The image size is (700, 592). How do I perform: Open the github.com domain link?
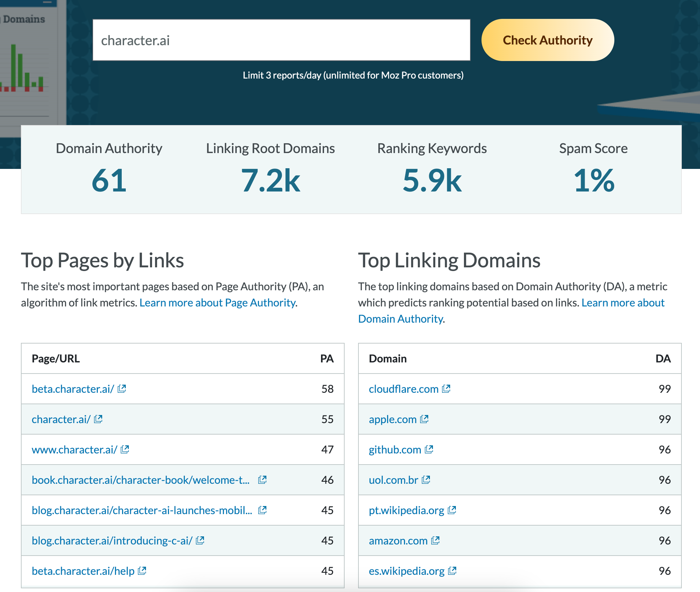tap(395, 450)
